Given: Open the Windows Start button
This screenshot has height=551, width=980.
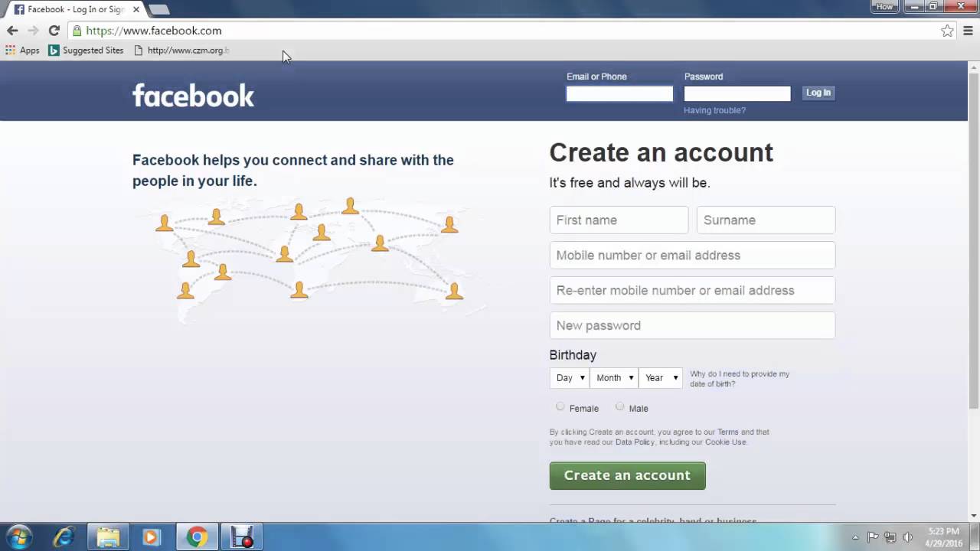Looking at the screenshot, I should point(18,537).
